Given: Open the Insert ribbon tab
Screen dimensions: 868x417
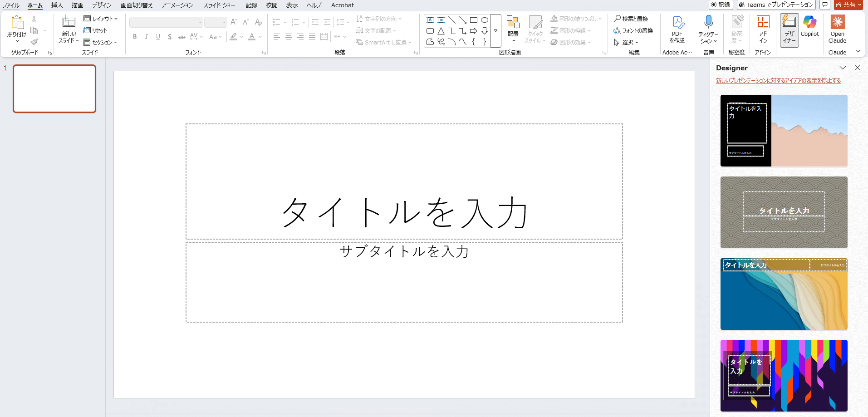Looking at the screenshot, I should [57, 5].
